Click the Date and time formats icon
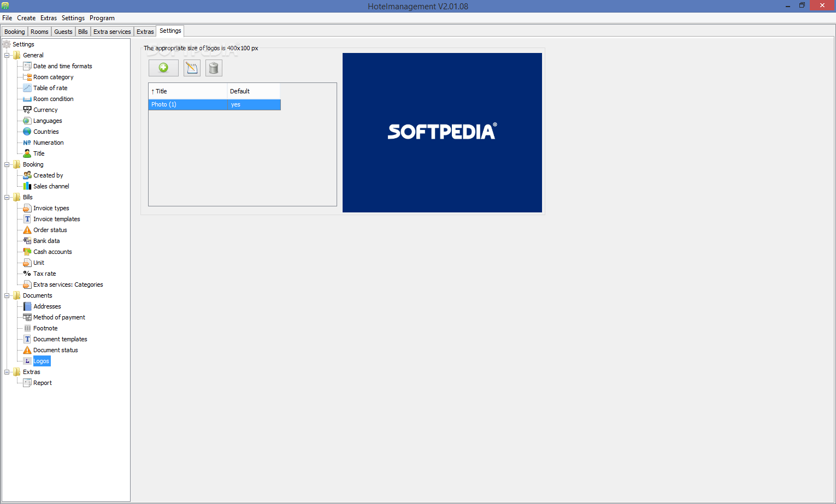836x504 pixels. [27, 66]
